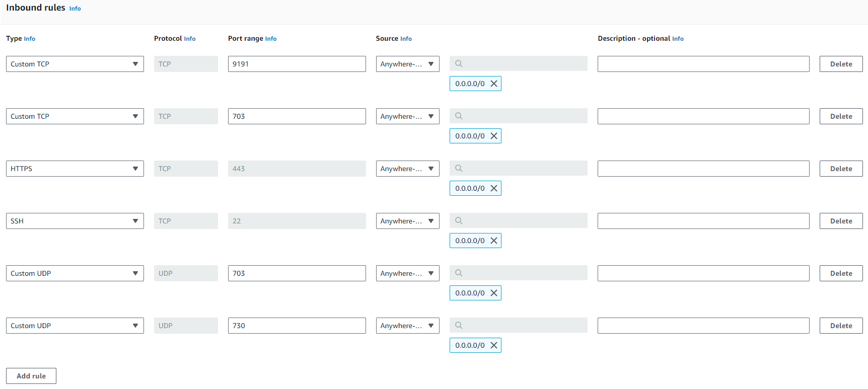Open Info link next to Port range
The height and width of the screenshot is (389, 868).
point(271,39)
